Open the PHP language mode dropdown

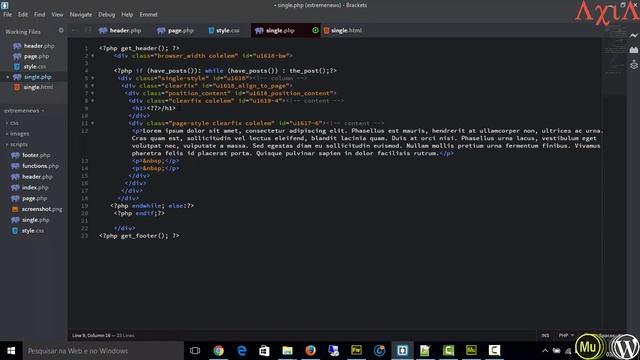pyautogui.click(x=566, y=335)
